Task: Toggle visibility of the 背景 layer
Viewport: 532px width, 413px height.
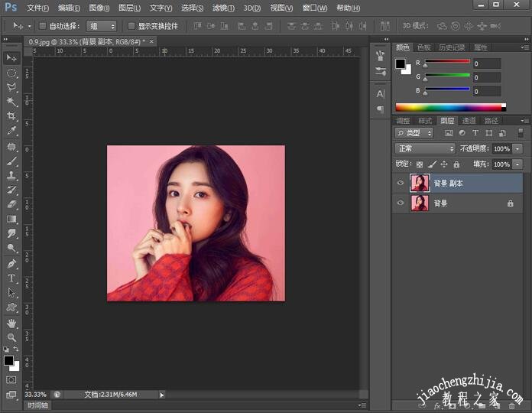Action: tap(400, 203)
